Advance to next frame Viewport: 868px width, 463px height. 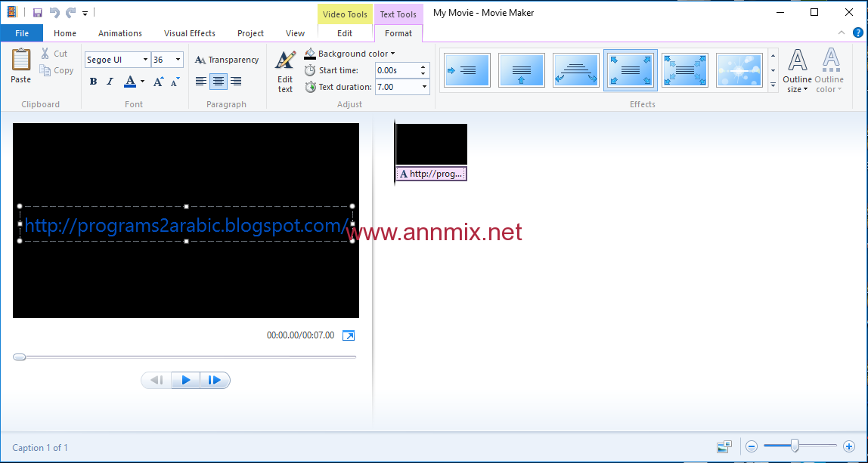215,380
